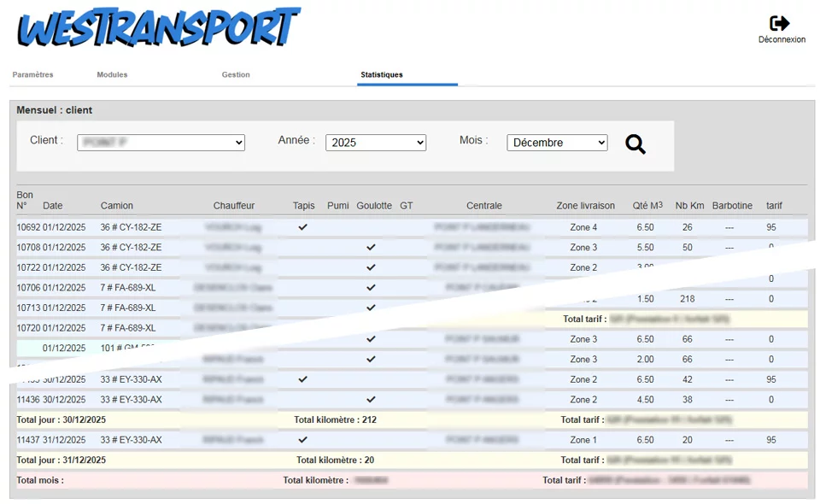Select the Statistiques tab
The width and height of the screenshot is (820, 504).
(382, 75)
